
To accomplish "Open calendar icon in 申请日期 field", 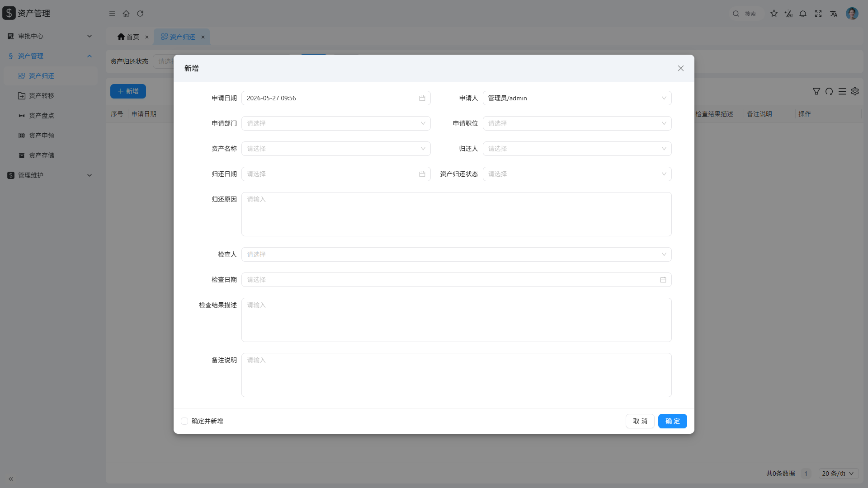I will point(422,98).
